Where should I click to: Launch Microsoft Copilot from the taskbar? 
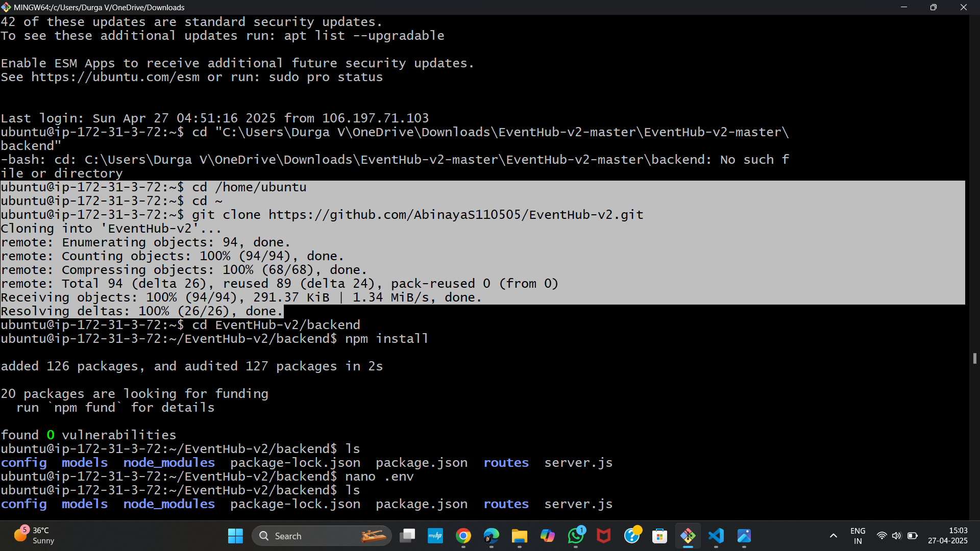click(x=548, y=536)
